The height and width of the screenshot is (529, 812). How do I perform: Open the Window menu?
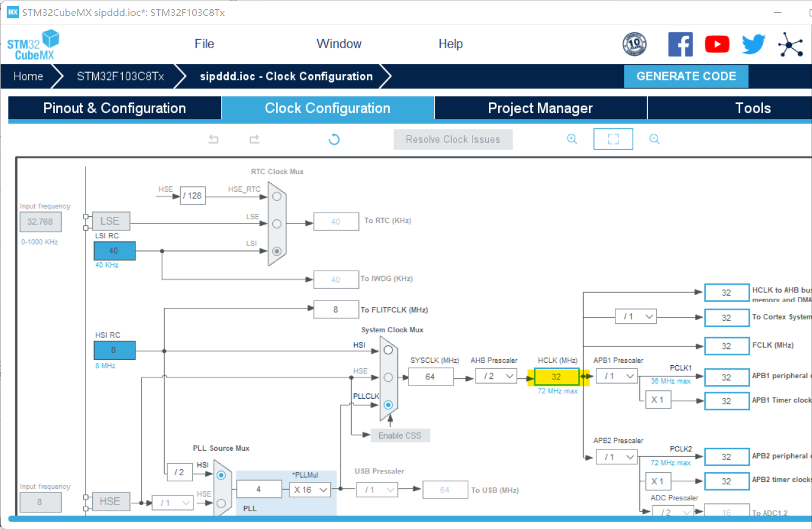point(339,44)
